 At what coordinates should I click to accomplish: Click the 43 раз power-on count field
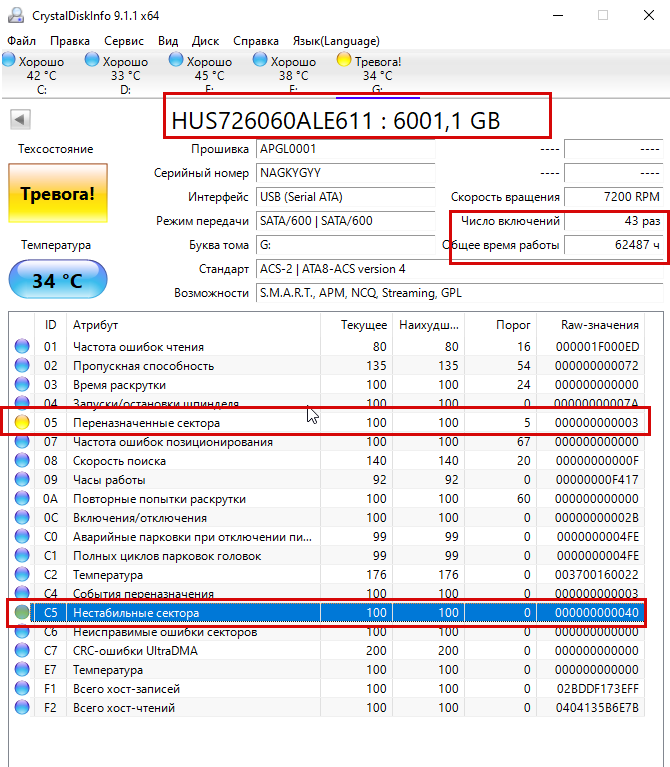point(614,221)
